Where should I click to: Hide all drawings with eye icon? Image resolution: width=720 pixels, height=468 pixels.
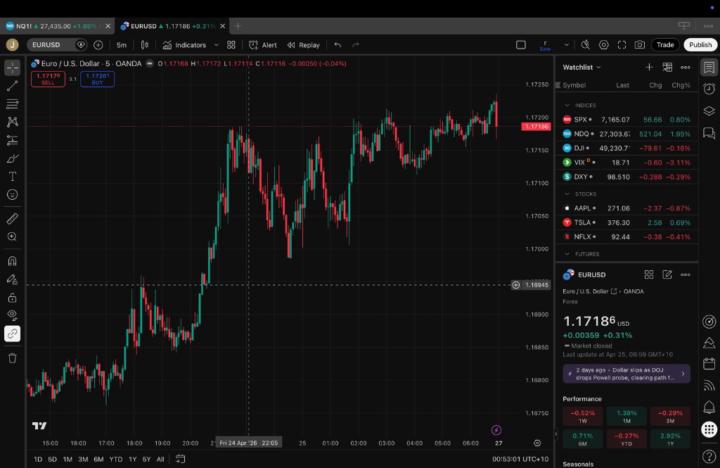tap(12, 315)
